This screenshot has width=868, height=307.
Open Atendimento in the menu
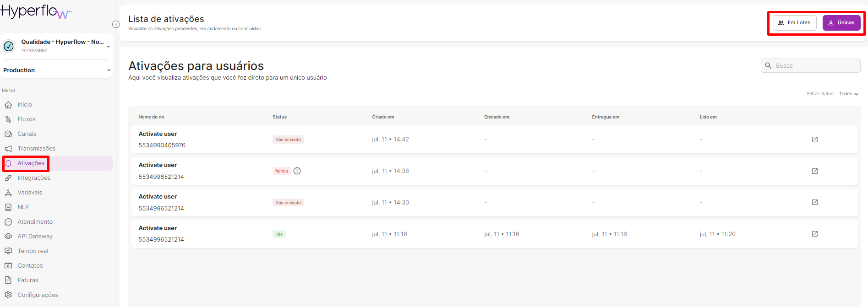(x=35, y=222)
